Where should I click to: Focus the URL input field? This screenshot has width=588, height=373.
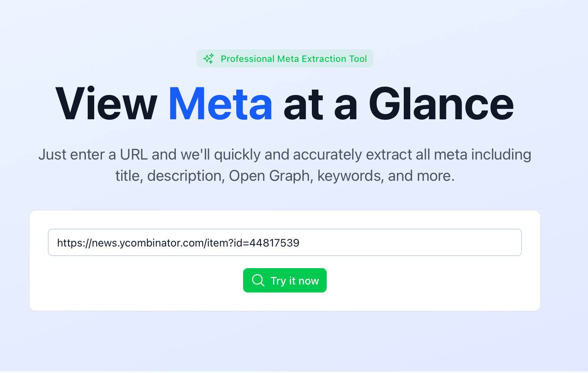coord(285,242)
